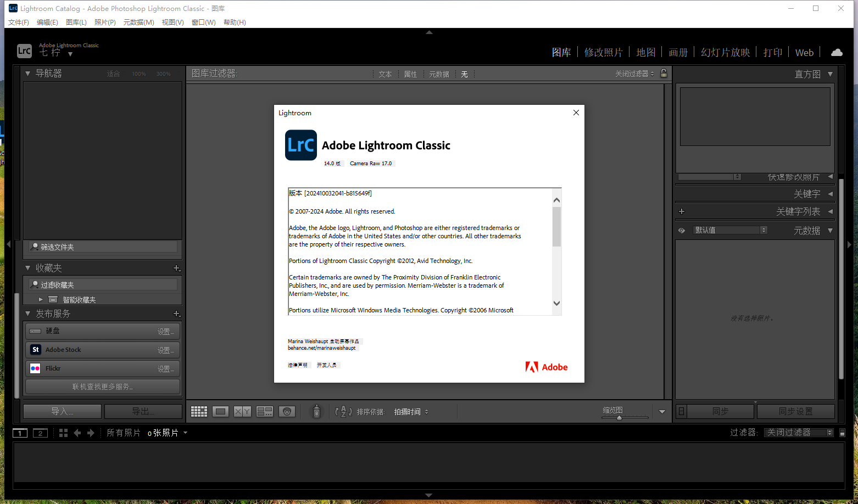The width and height of the screenshot is (858, 504).
Task: Open sort criteria 拍摄时间 dropdown
Action: pyautogui.click(x=411, y=412)
